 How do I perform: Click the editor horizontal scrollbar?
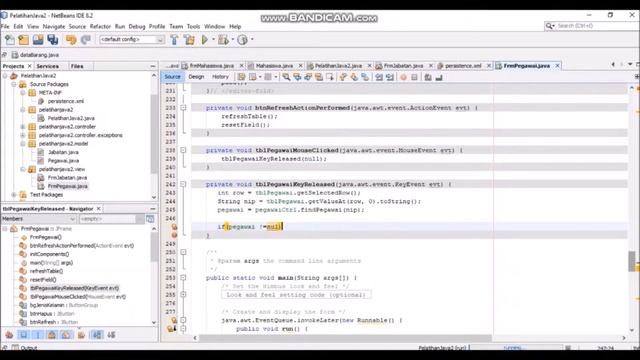pyautogui.click(x=345, y=338)
